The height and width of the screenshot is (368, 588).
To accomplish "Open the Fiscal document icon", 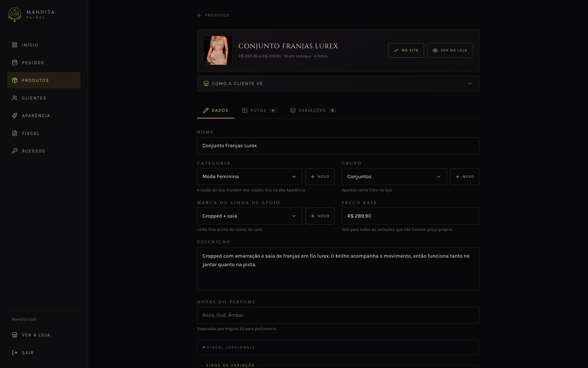I will pyautogui.click(x=15, y=133).
